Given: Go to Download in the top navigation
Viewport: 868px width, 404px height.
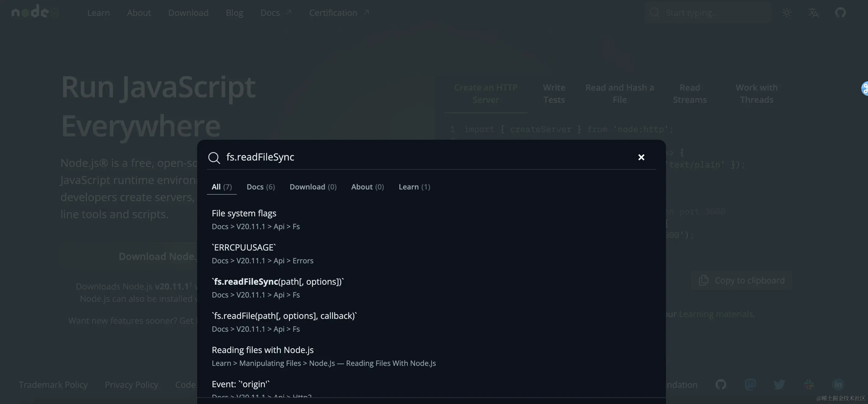Looking at the screenshot, I should coord(188,13).
